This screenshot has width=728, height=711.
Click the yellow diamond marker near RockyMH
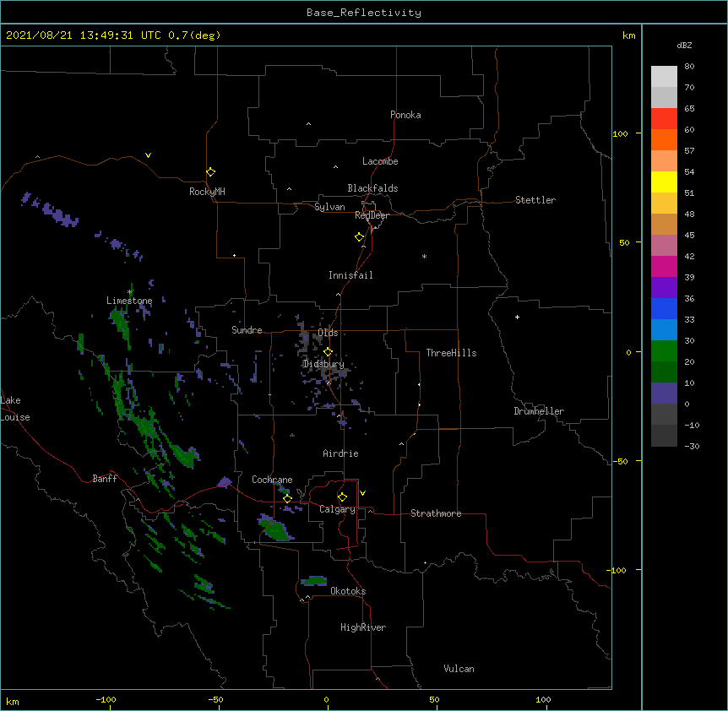tap(210, 172)
